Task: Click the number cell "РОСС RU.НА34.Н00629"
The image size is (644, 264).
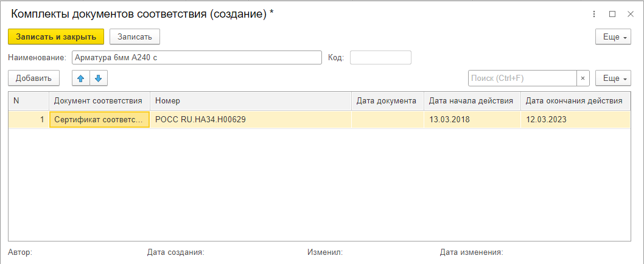Action: click(x=250, y=120)
